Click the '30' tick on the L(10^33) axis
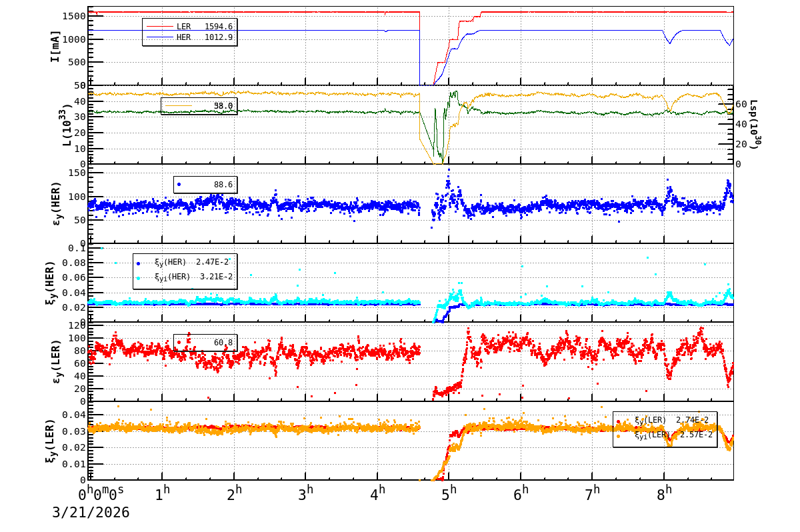 (79, 117)
